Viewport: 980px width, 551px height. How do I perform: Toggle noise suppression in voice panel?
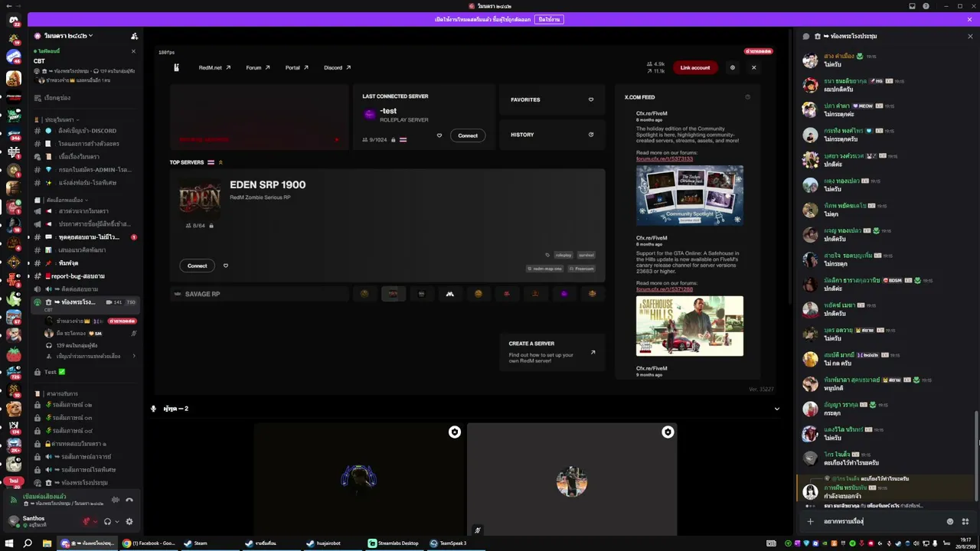116,500
